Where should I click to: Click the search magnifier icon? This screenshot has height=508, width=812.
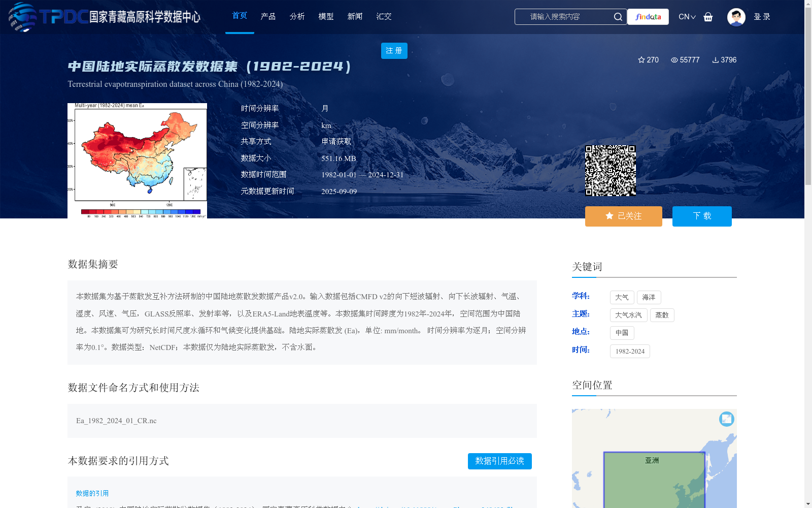(618, 17)
